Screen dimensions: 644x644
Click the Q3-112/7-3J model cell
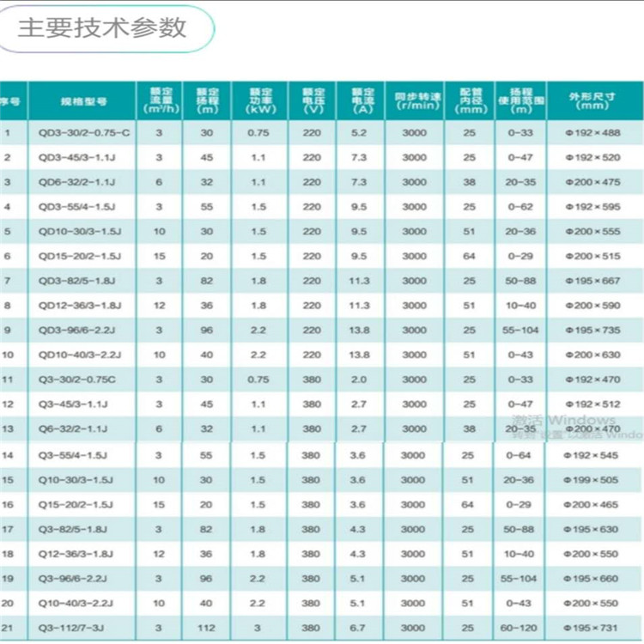tap(74, 627)
